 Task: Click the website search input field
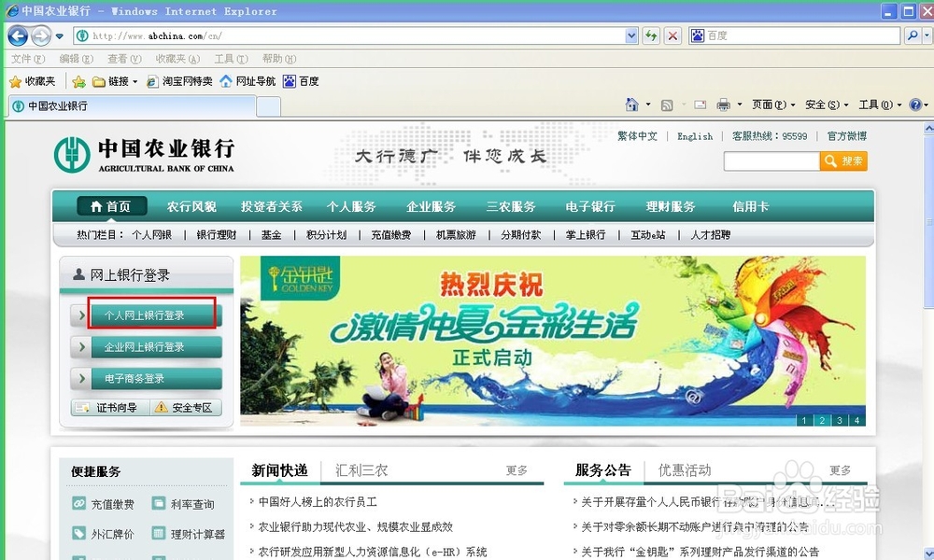click(771, 161)
